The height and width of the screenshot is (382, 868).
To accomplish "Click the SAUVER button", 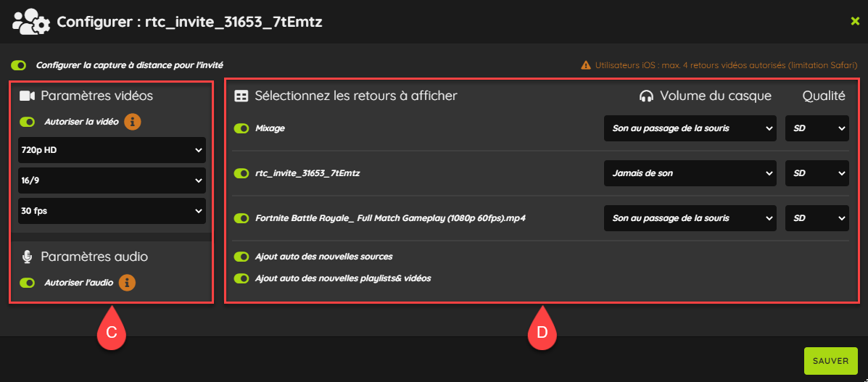I will click(830, 361).
